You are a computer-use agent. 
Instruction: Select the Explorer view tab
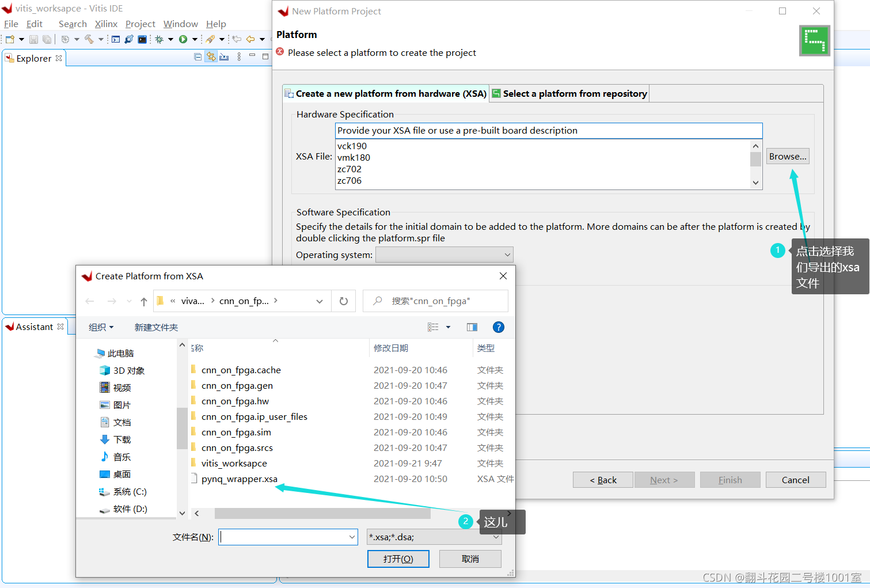[x=34, y=58]
